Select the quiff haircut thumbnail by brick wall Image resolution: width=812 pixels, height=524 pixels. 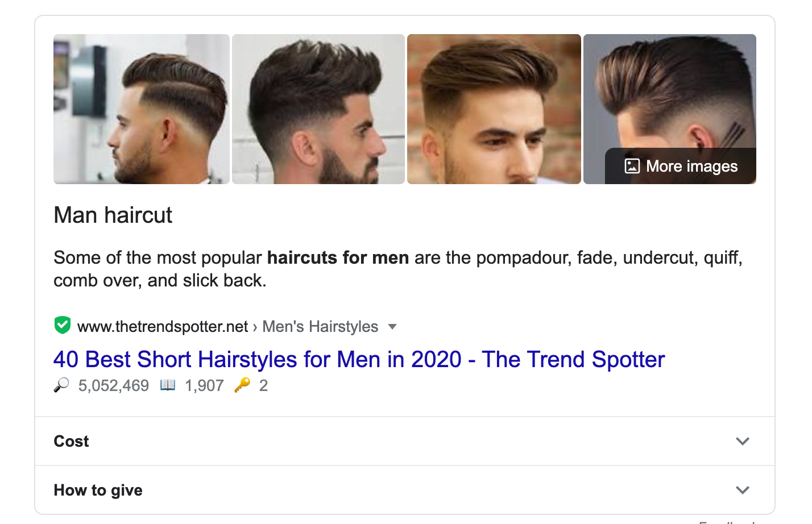coord(494,109)
